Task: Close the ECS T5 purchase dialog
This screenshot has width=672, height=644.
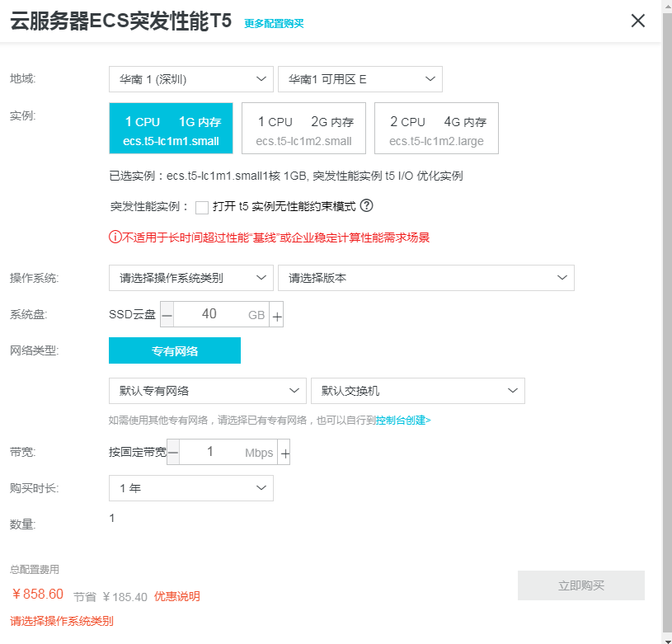Action: [637, 21]
